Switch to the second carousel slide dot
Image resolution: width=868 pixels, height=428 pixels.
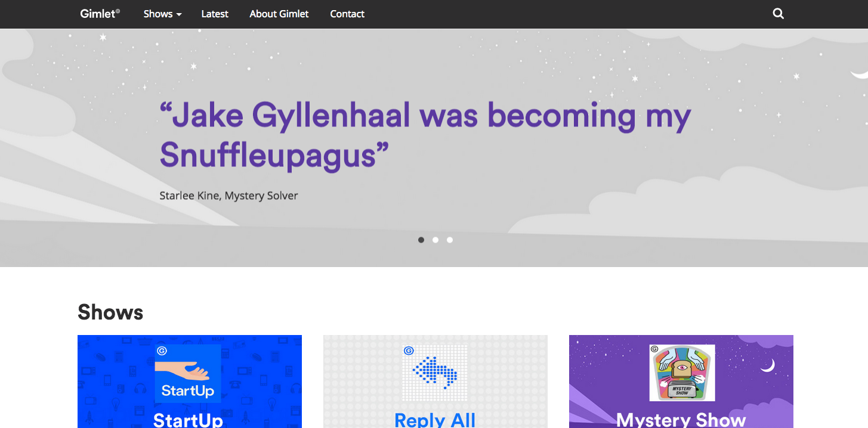click(x=435, y=240)
